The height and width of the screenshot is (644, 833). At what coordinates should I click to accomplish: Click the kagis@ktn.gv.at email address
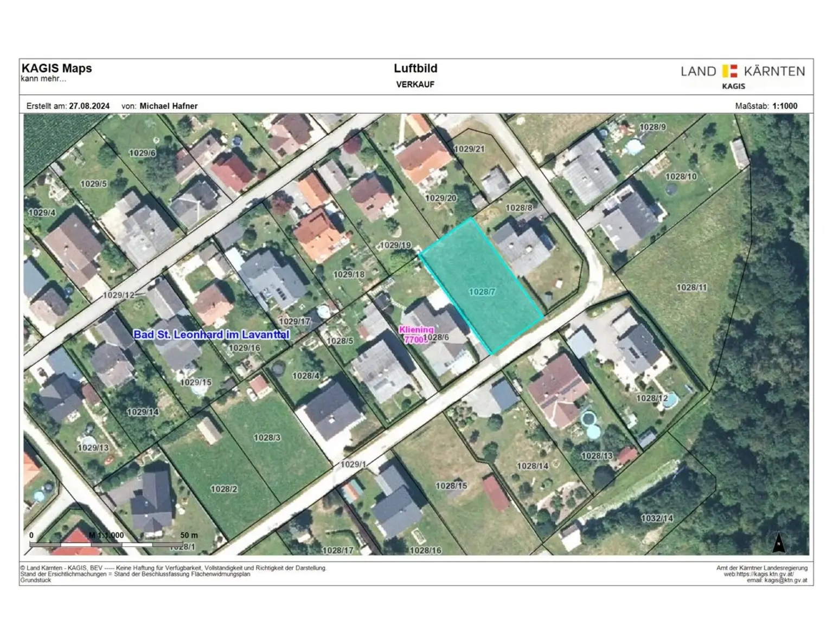pos(785,580)
